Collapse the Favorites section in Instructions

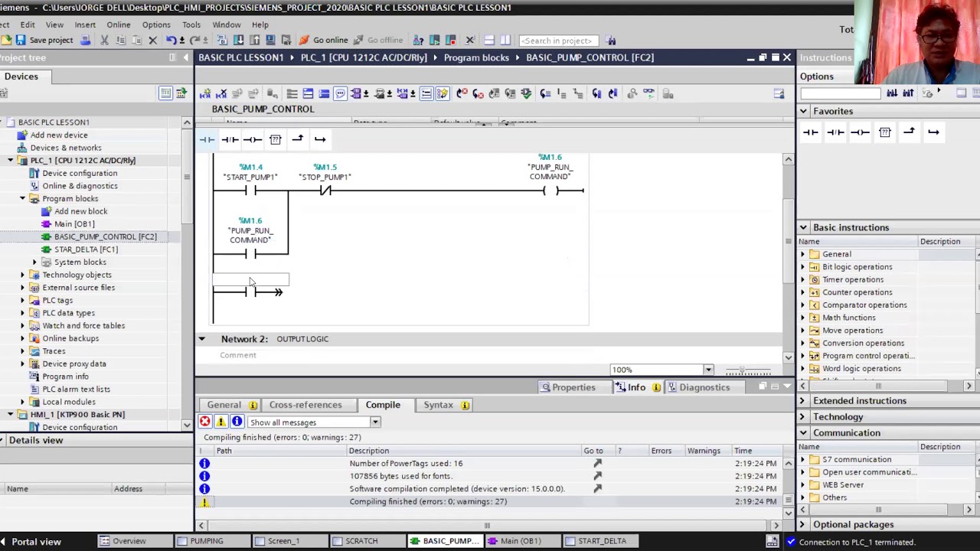click(x=803, y=111)
